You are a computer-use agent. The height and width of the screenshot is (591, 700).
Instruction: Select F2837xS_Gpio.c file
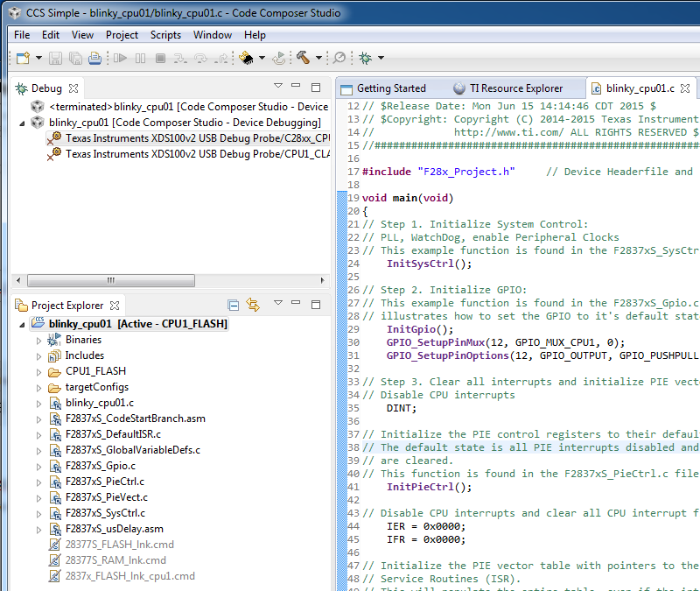[x=101, y=466]
